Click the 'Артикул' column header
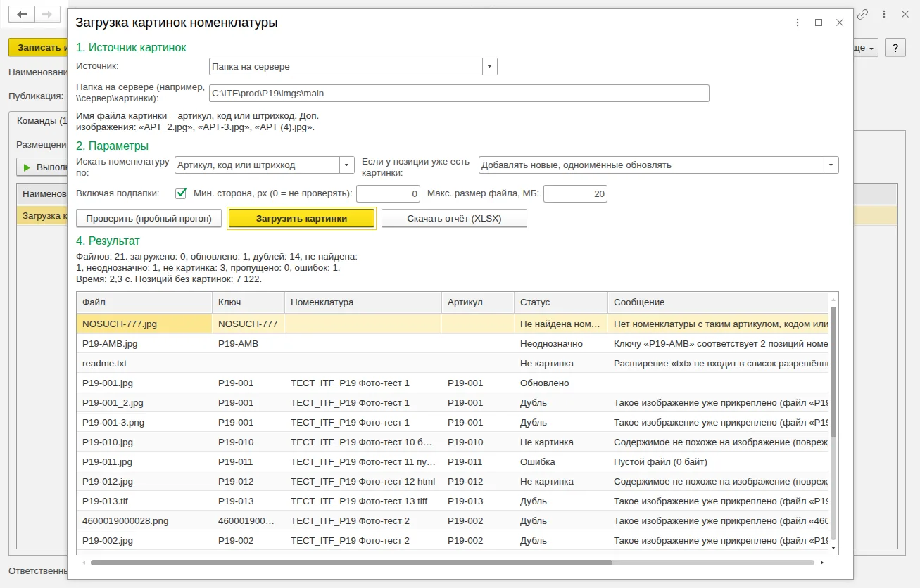 pos(478,302)
